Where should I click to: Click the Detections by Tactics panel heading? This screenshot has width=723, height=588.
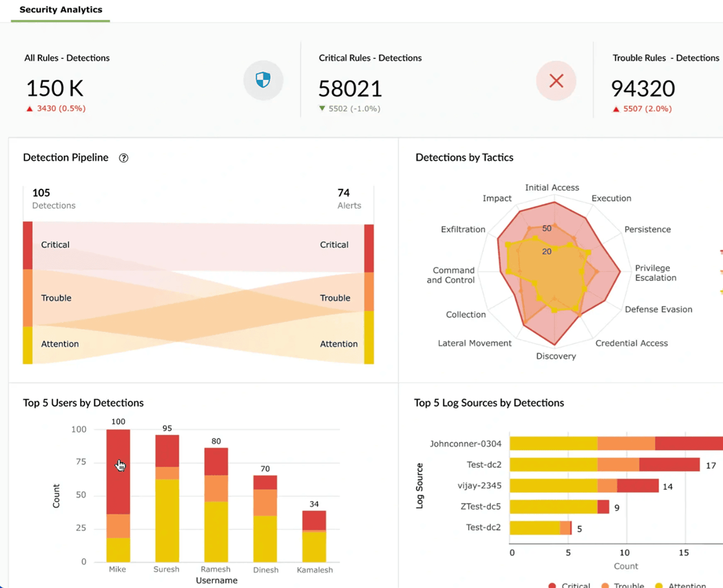point(464,158)
